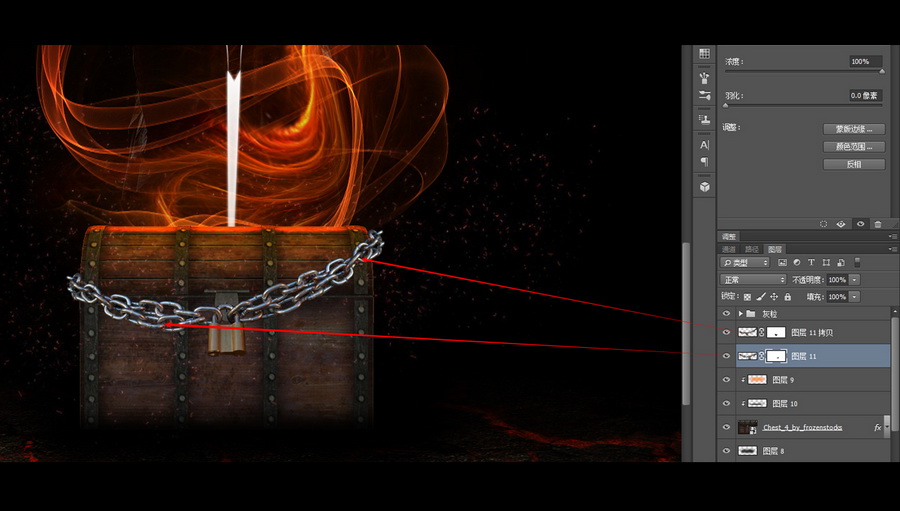Toggle visibility of 图层 11 拷贝 layer
Viewport: 900px width, 511px height.
727,332
